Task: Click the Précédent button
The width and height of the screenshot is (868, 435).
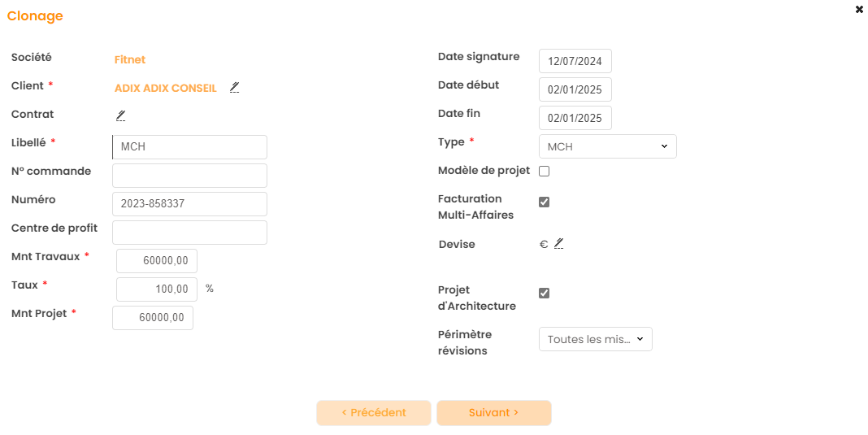Action: tap(373, 413)
